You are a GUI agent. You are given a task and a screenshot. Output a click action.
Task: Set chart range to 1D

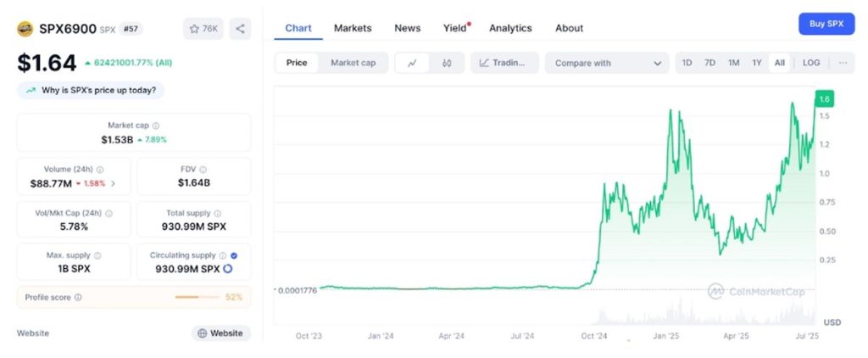pyautogui.click(x=687, y=63)
